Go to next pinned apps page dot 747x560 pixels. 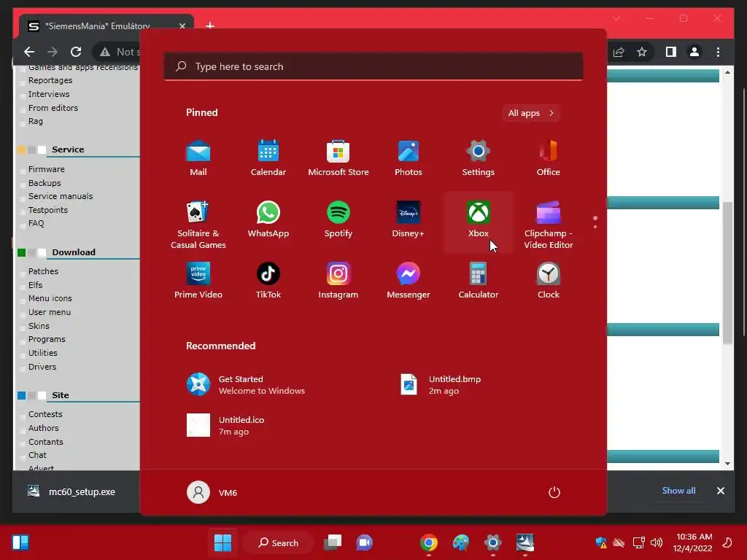pyautogui.click(x=595, y=227)
